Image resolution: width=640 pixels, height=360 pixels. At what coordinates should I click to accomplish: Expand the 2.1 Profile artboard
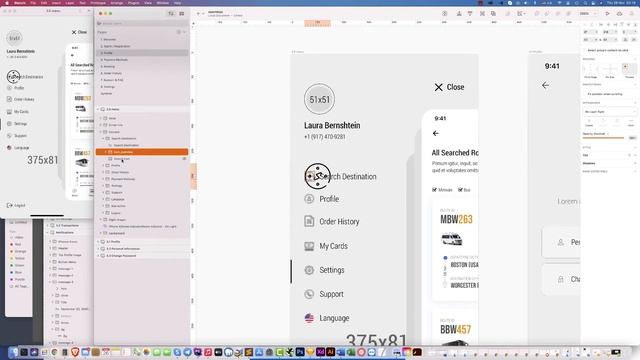pyautogui.click(x=98, y=242)
